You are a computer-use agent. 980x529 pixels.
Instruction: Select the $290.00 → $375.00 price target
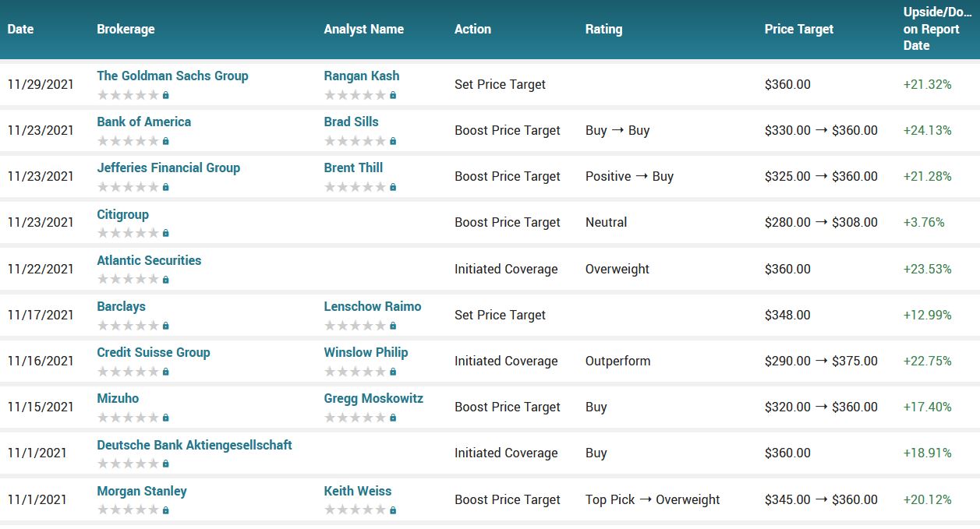[x=821, y=361]
